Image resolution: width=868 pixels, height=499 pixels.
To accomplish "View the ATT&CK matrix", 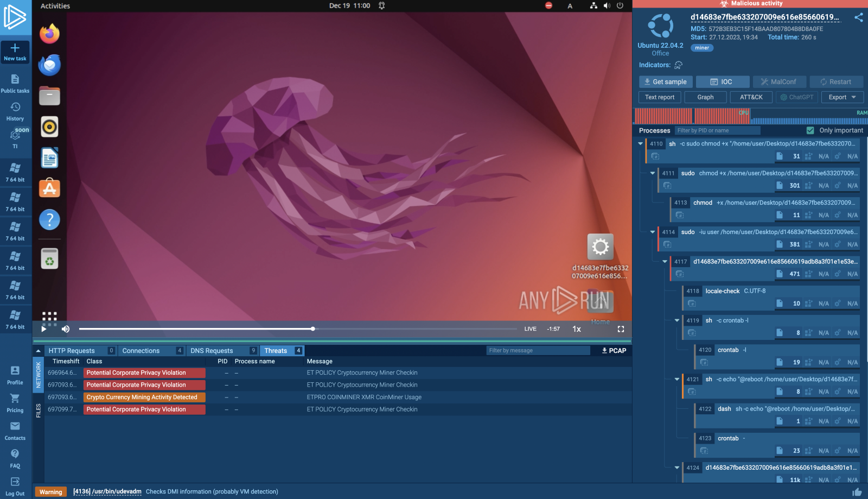I will pyautogui.click(x=751, y=97).
